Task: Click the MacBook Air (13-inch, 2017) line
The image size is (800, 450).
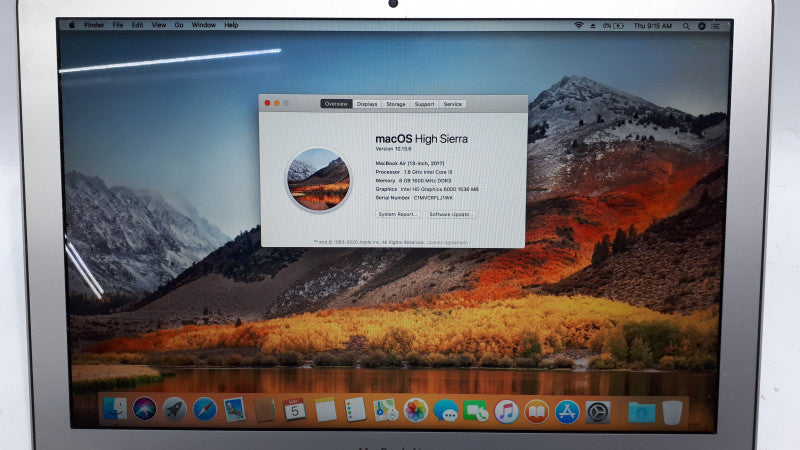Action: 410,163
